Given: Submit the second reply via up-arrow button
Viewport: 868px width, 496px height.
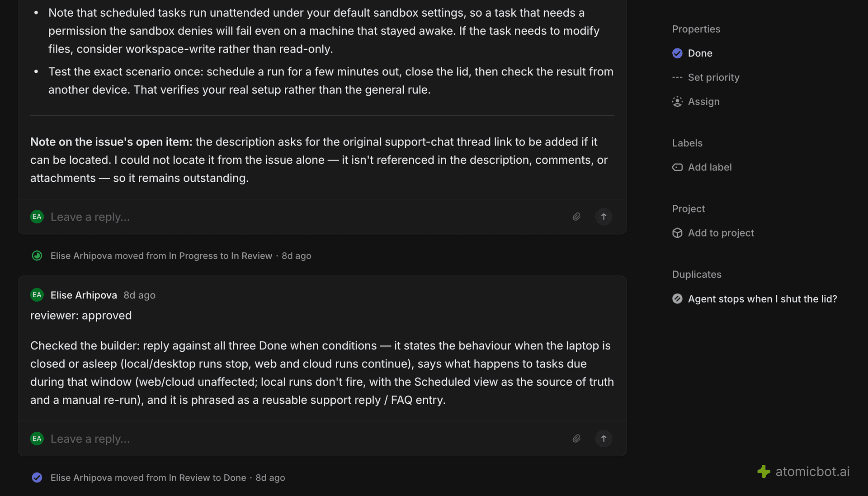Looking at the screenshot, I should tap(604, 439).
